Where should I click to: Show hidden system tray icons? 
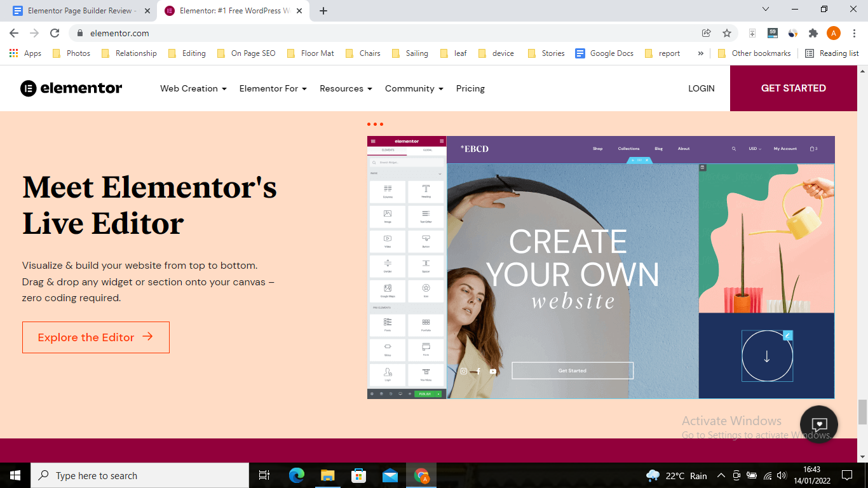[721, 475]
